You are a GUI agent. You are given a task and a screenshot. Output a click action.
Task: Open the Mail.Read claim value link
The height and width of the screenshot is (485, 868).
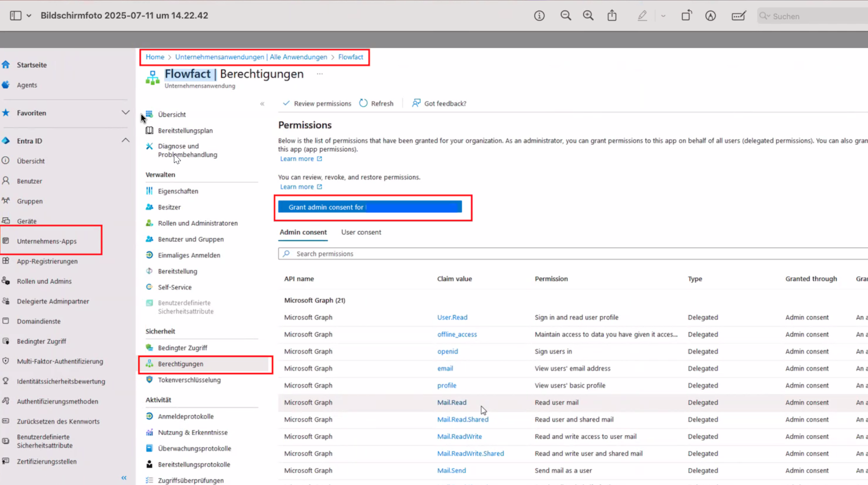tap(452, 402)
